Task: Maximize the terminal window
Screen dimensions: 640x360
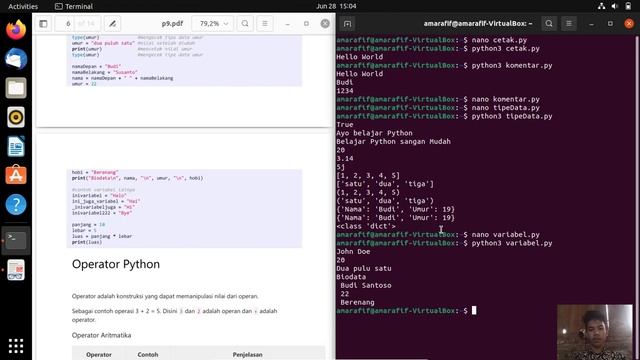Action: (x=610, y=24)
